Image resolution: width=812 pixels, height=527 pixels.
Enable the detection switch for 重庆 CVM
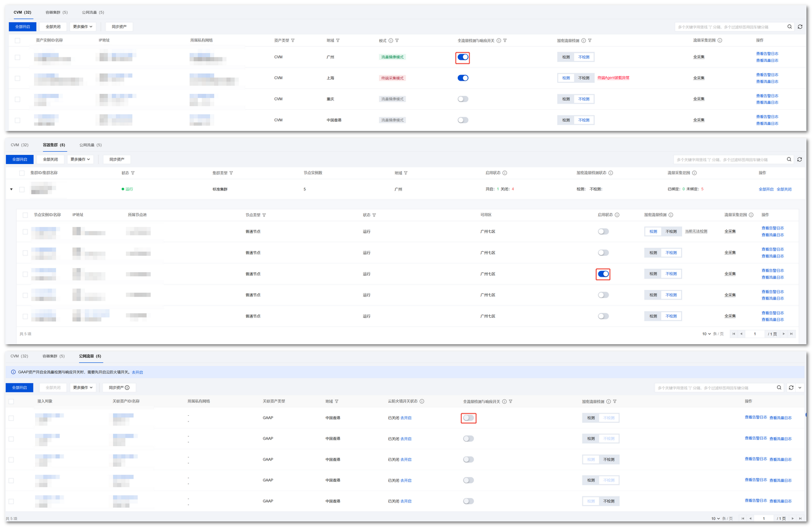point(463,100)
